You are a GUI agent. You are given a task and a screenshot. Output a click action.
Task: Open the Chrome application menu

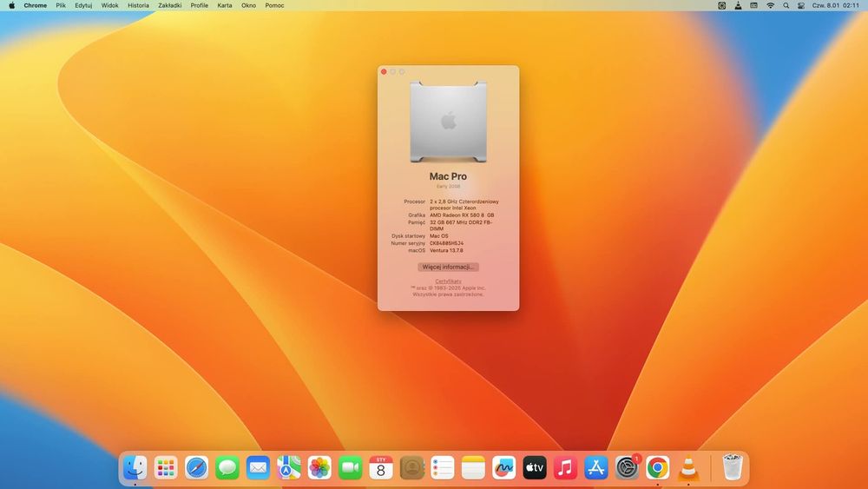(x=36, y=5)
